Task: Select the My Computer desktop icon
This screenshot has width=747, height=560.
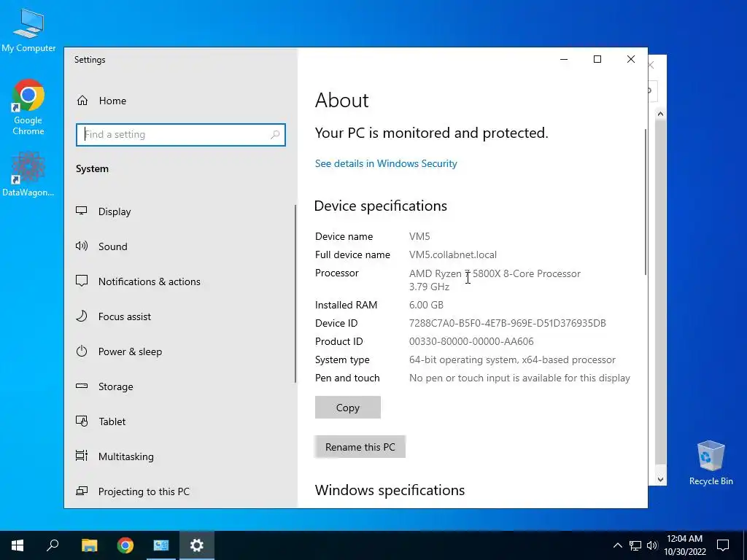Action: (x=28, y=31)
